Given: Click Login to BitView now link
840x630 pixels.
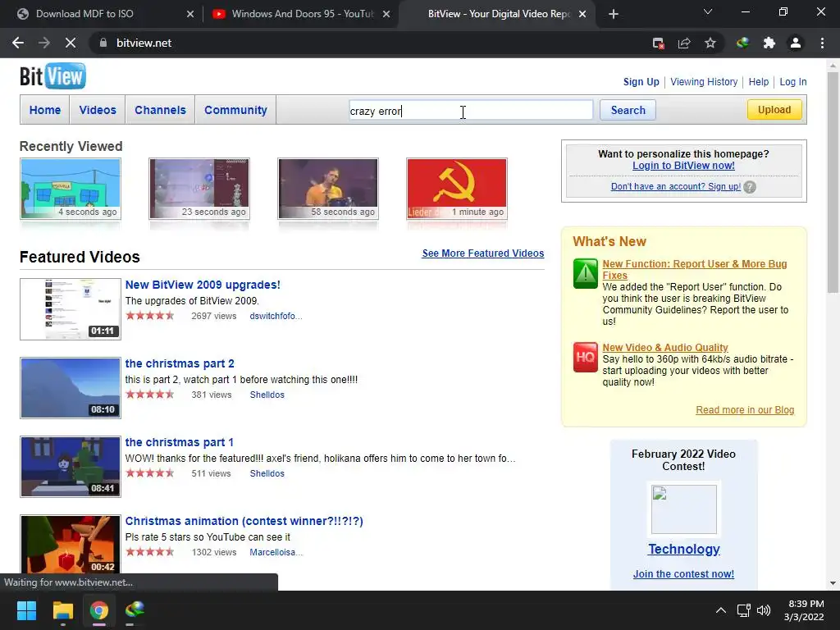Looking at the screenshot, I should 683,166.
